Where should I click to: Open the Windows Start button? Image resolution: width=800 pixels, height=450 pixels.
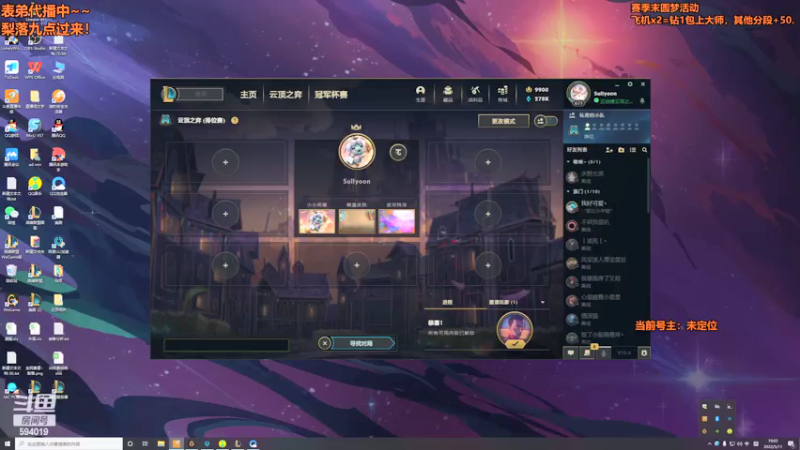(x=7, y=444)
